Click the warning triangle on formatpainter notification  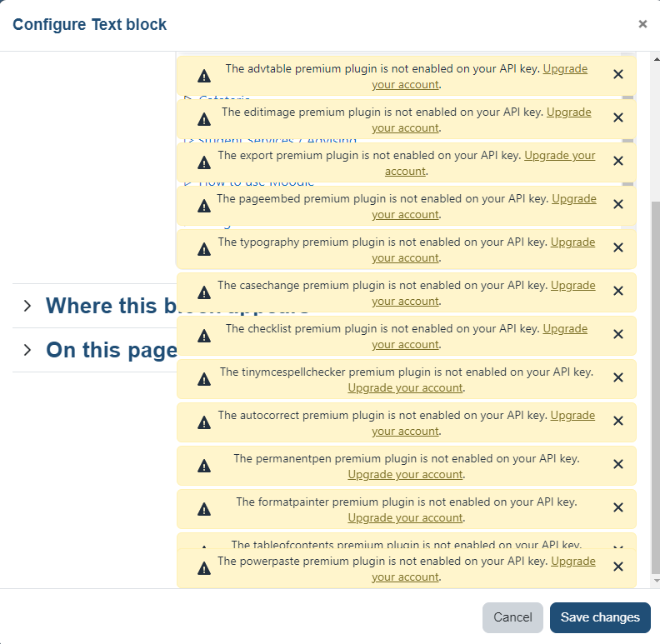click(204, 509)
